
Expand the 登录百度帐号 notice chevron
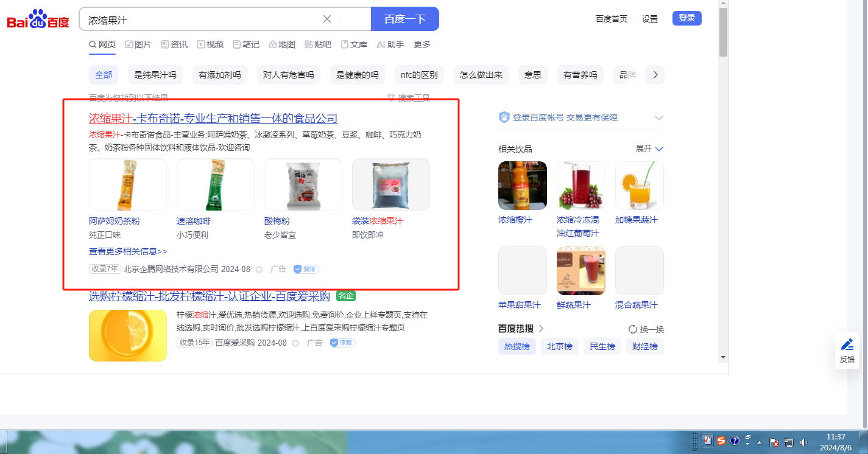pos(658,117)
